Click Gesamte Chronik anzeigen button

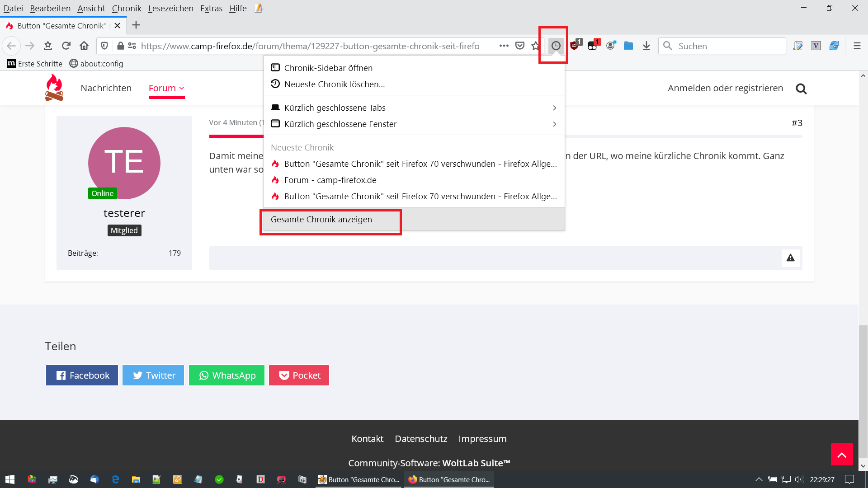pos(321,220)
